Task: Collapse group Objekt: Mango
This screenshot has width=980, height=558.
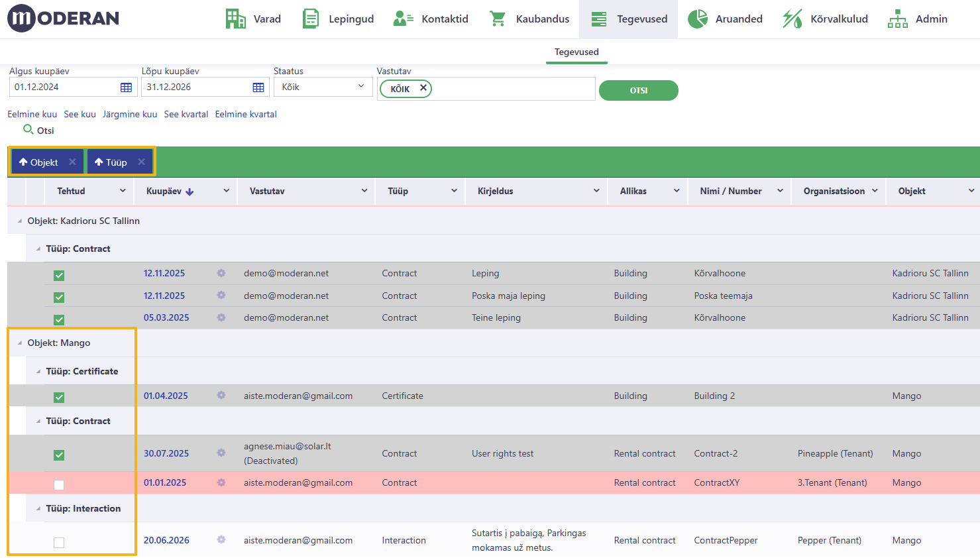Action: (20, 343)
